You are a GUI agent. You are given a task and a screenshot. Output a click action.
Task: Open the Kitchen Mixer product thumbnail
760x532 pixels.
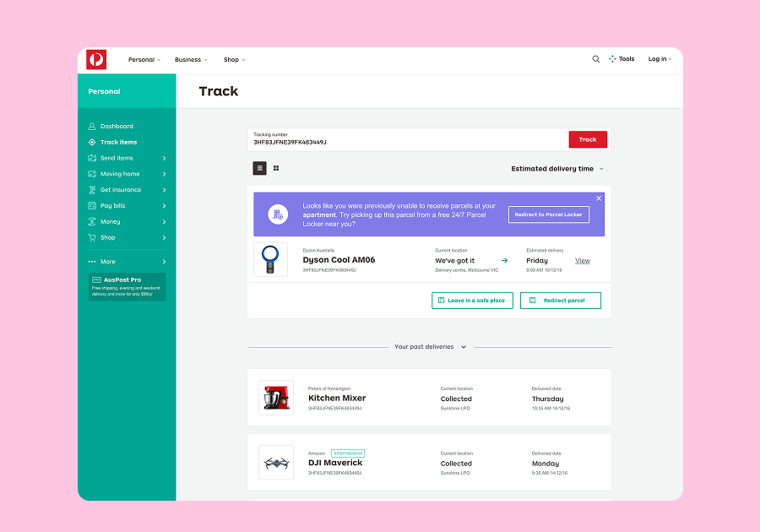tap(276, 398)
